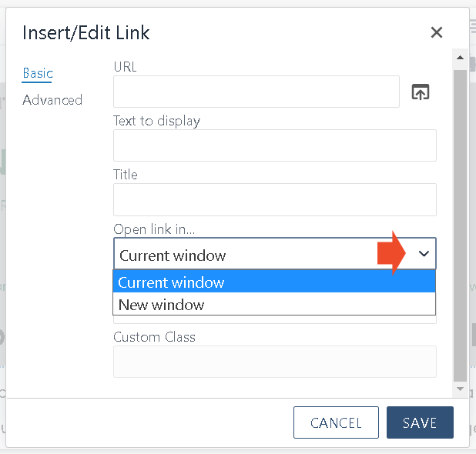Click the Open link in combo box

tap(275, 253)
